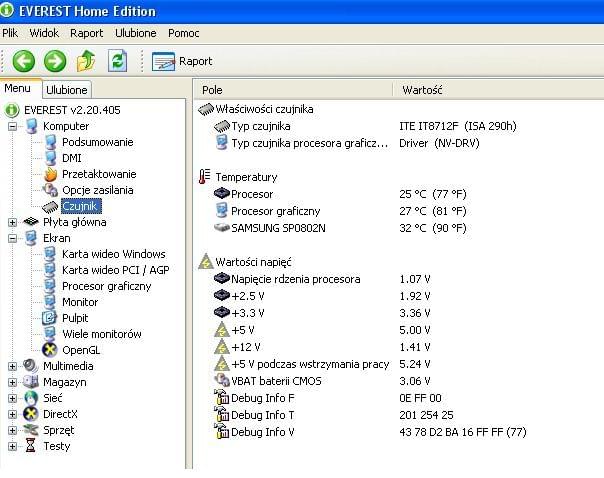Viewport: 604px width, 478px height.
Task: Expand the Sieć tree node
Action: [12, 398]
